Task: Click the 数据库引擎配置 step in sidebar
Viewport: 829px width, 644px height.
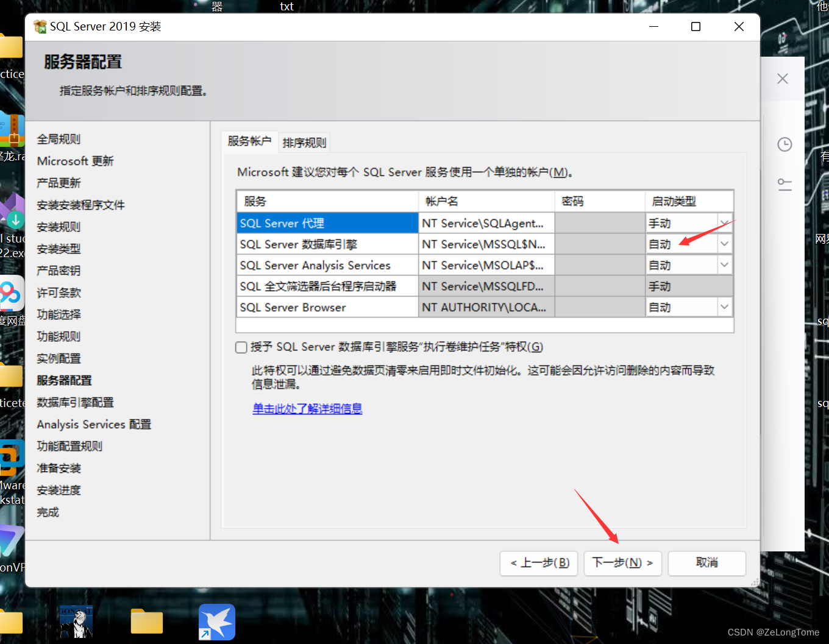Action: [75, 402]
